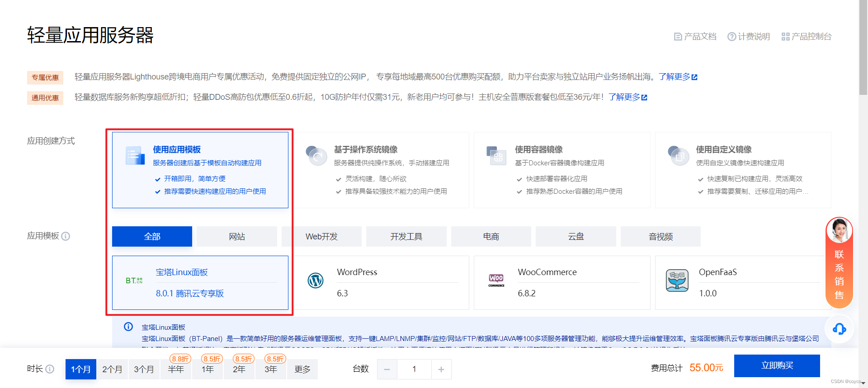This screenshot has width=868, height=388.
Task: Select the 1个月 duration option
Action: (81, 369)
